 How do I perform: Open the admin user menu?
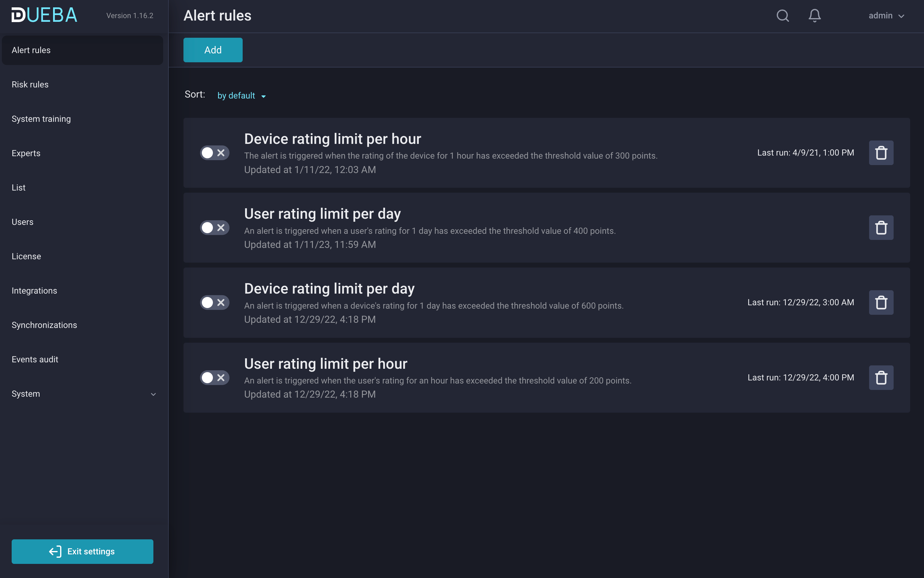click(886, 16)
